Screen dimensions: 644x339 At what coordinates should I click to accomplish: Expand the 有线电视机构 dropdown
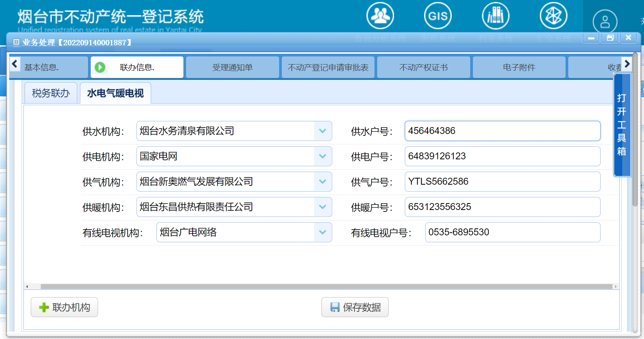(x=323, y=232)
